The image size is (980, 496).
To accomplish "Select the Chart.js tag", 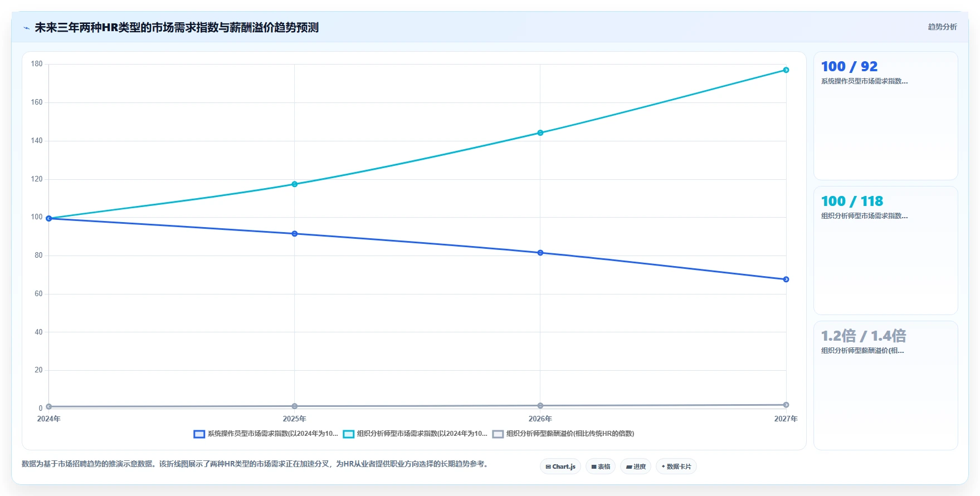I will pyautogui.click(x=560, y=466).
